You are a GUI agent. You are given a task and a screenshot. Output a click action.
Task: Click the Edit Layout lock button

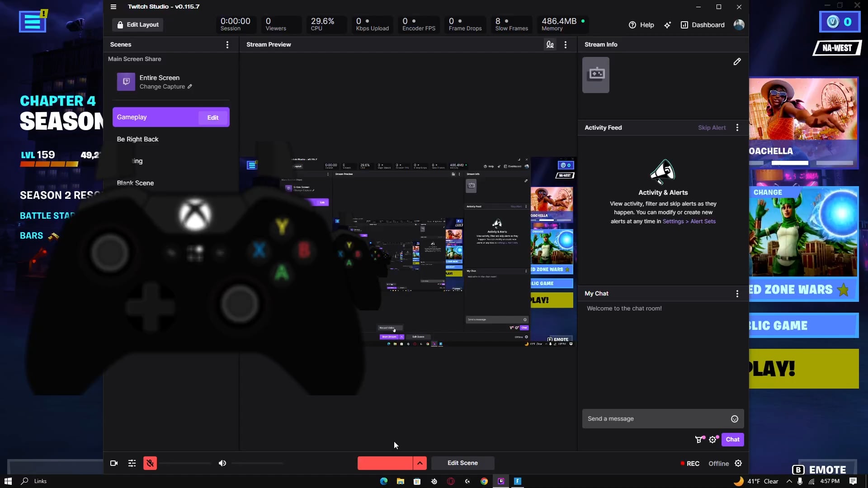point(138,25)
